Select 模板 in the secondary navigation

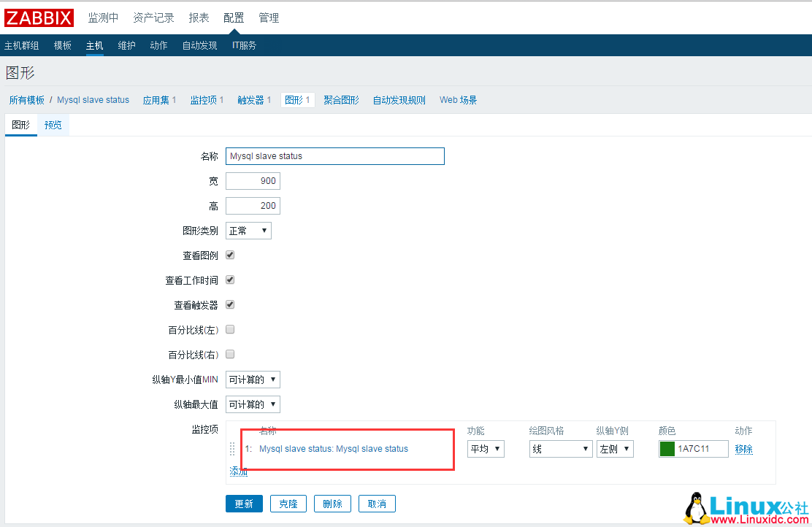coord(62,45)
